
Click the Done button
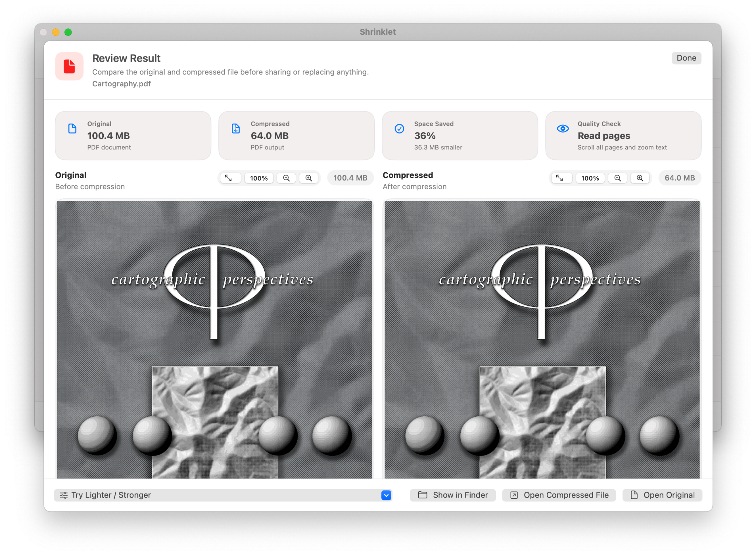click(x=686, y=58)
